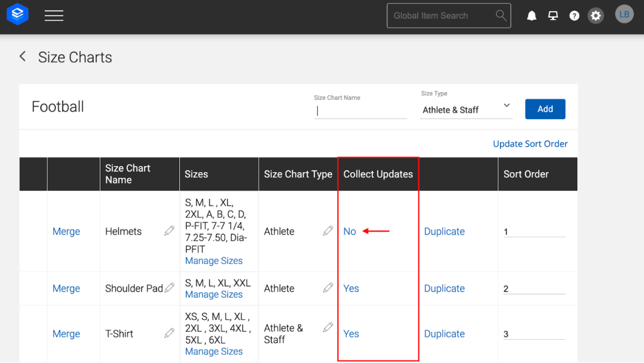644x363 pixels.
Task: Click Merge for the Shoulder Pad row
Action: click(x=66, y=289)
